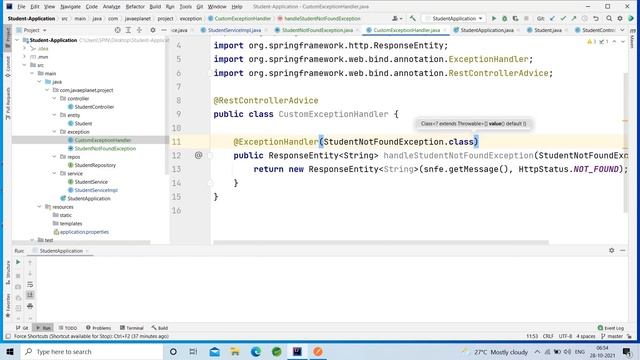640x360 pixels.
Task: Toggle the Project sidebar tool window
Action: click(x=8, y=38)
